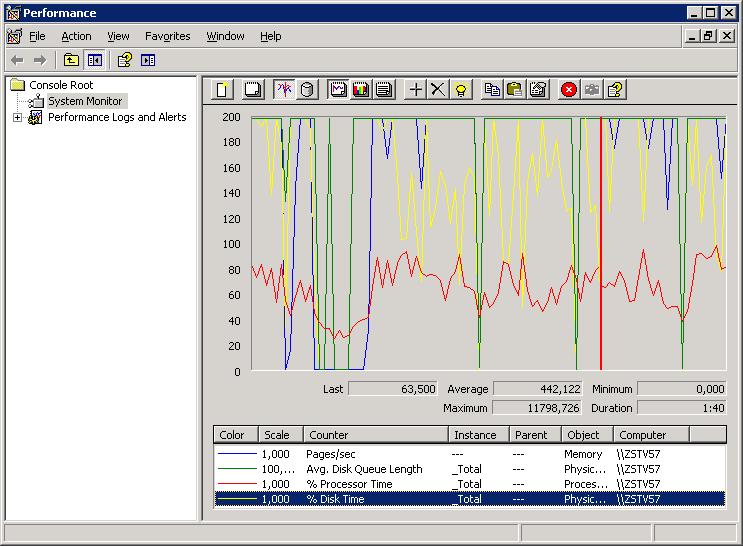
Task: Click New Counter Set icon
Action: pyautogui.click(x=223, y=90)
